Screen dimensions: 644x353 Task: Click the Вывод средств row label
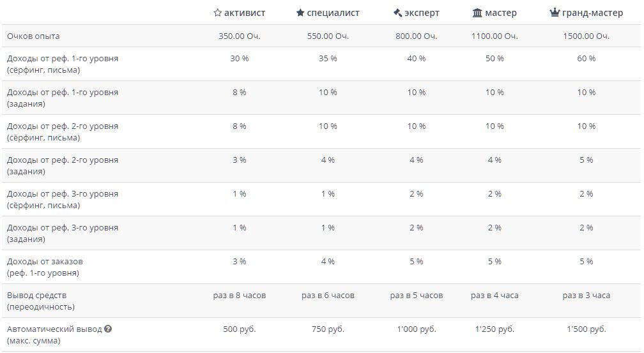click(37, 296)
